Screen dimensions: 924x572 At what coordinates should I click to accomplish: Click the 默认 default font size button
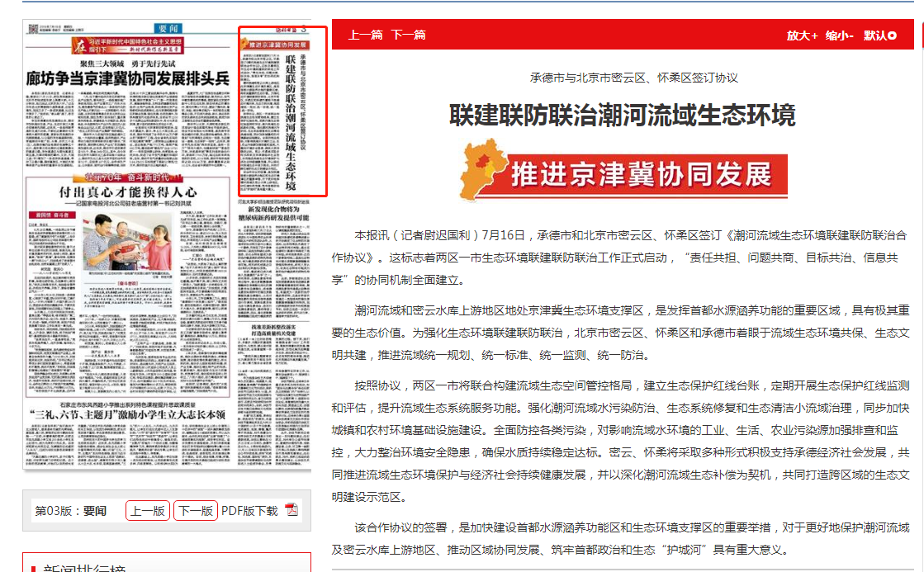coord(880,35)
